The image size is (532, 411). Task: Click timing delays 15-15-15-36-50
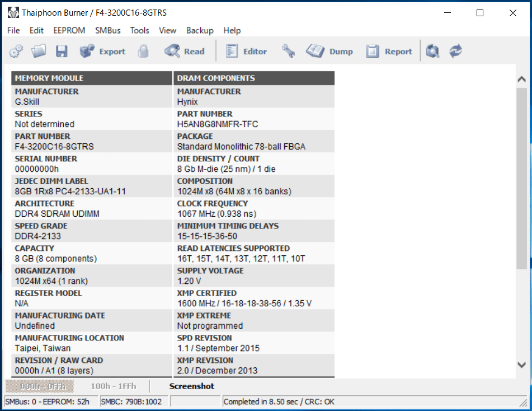click(207, 236)
